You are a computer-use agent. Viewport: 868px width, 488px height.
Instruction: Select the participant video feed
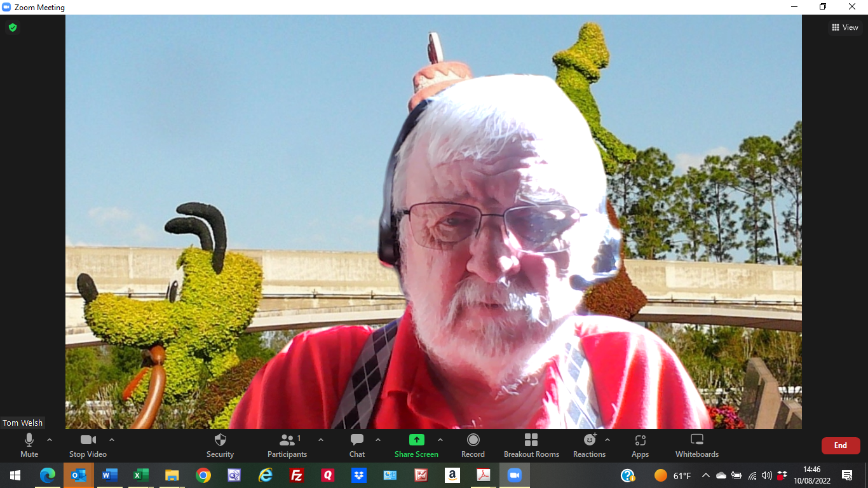point(433,222)
